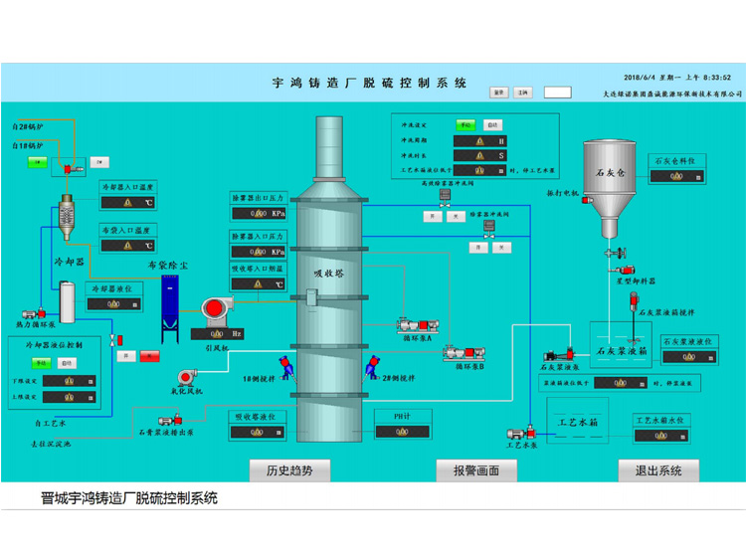Click the 工艺水泵 pump icon

pyautogui.click(x=521, y=433)
